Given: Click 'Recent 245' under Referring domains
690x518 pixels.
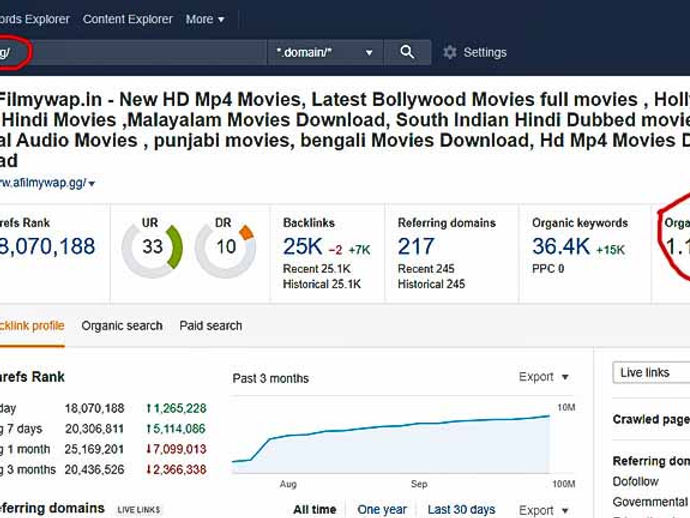Looking at the screenshot, I should point(426,269).
